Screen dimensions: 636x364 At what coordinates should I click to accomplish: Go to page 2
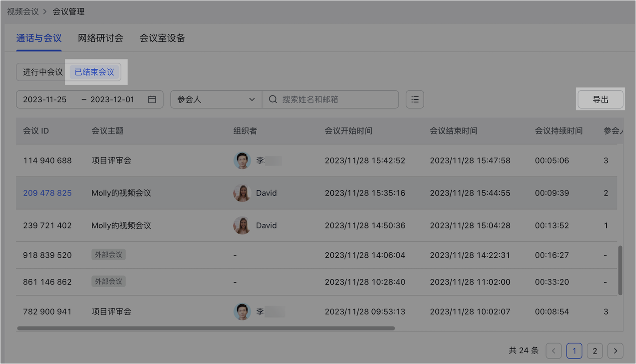click(x=594, y=351)
